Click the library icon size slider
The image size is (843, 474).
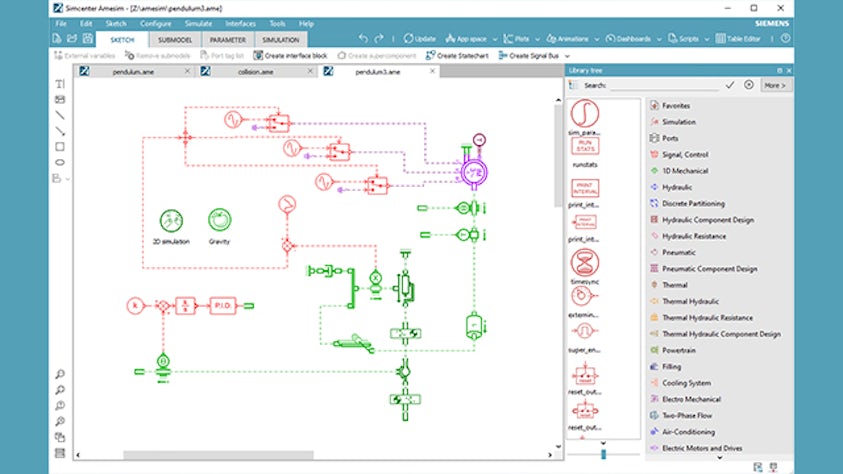click(x=603, y=454)
